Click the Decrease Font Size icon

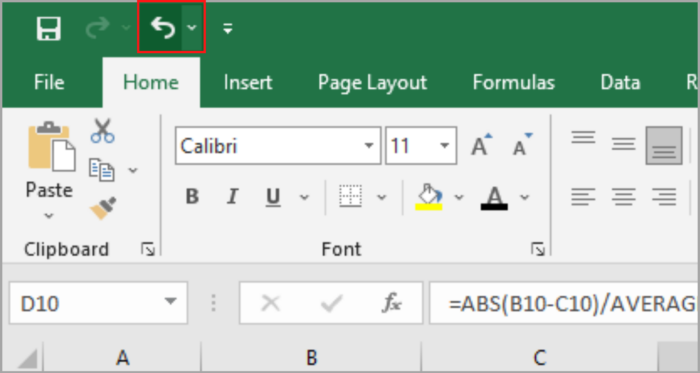[x=522, y=144]
